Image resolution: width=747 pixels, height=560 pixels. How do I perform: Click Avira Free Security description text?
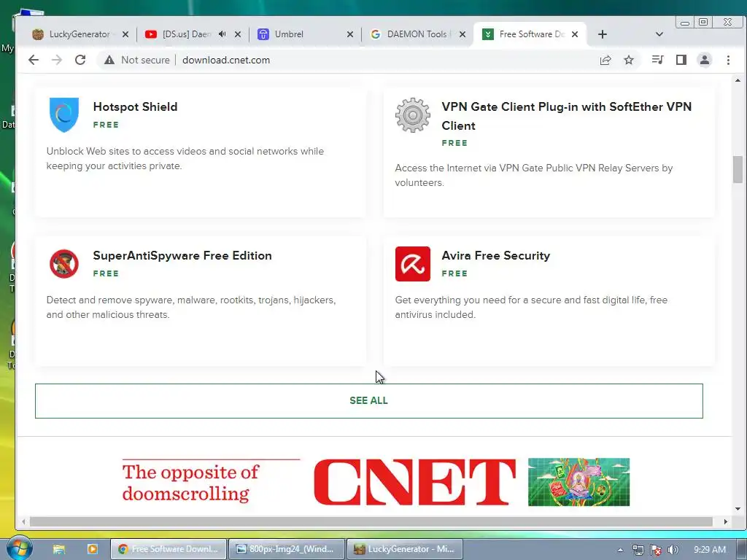coord(531,307)
